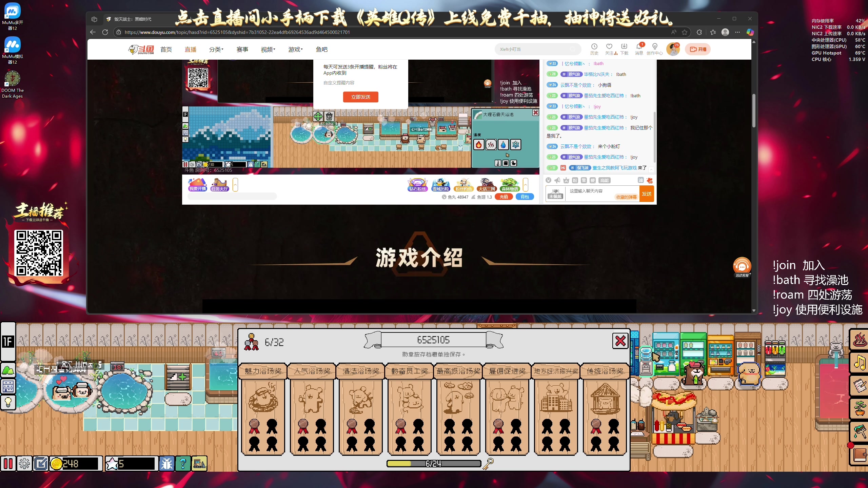The image size is (868, 488).
Task: Open the 清洁浴场奖 medal tab
Action: point(360,371)
